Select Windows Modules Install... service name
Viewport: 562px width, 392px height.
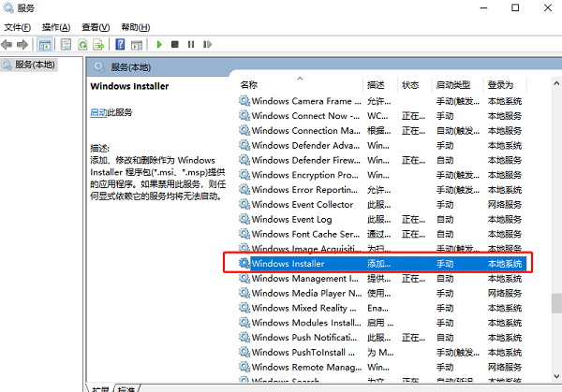tap(306, 323)
